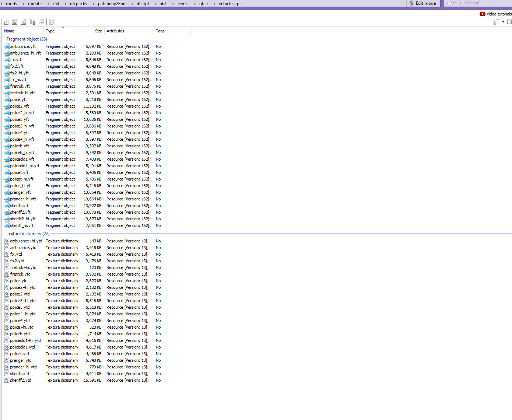
Task: Click the texture icon beside police3.ytd
Action: click(x=7, y=307)
